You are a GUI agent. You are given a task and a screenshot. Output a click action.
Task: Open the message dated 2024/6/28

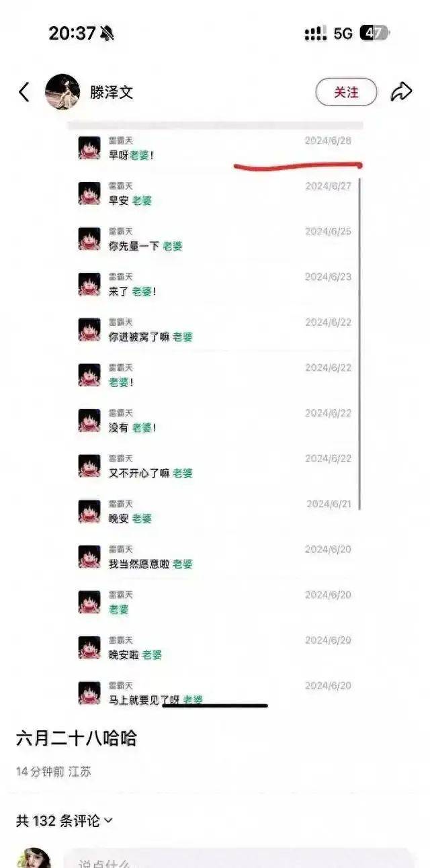coord(215,148)
